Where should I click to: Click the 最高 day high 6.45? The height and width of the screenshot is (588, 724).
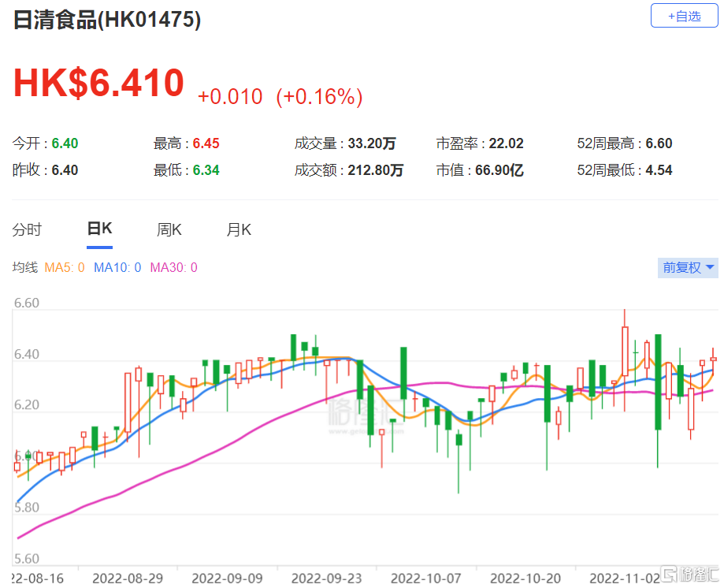tap(206, 143)
